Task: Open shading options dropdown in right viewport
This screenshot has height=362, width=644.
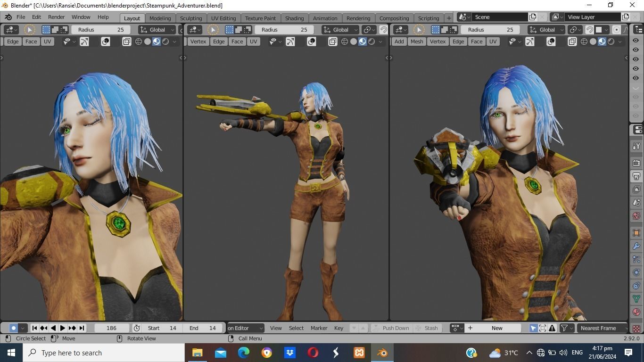Action: point(620,41)
